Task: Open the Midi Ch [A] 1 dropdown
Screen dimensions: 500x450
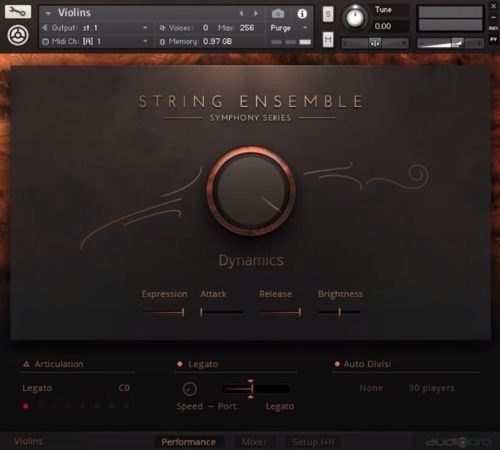Action: pos(145,41)
